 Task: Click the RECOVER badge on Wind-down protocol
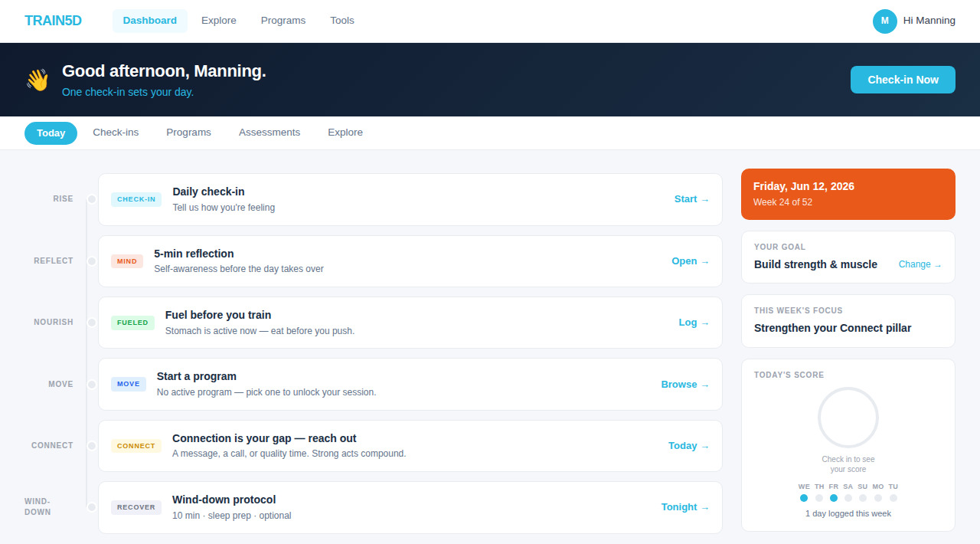click(136, 507)
